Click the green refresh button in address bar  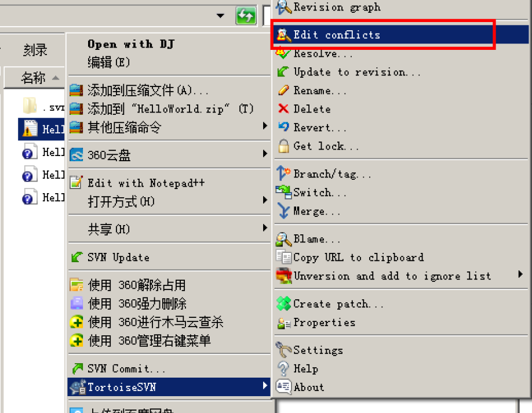click(246, 15)
